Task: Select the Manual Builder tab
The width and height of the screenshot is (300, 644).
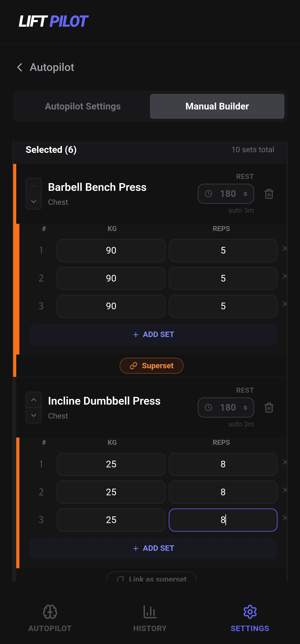Action: 217,106
